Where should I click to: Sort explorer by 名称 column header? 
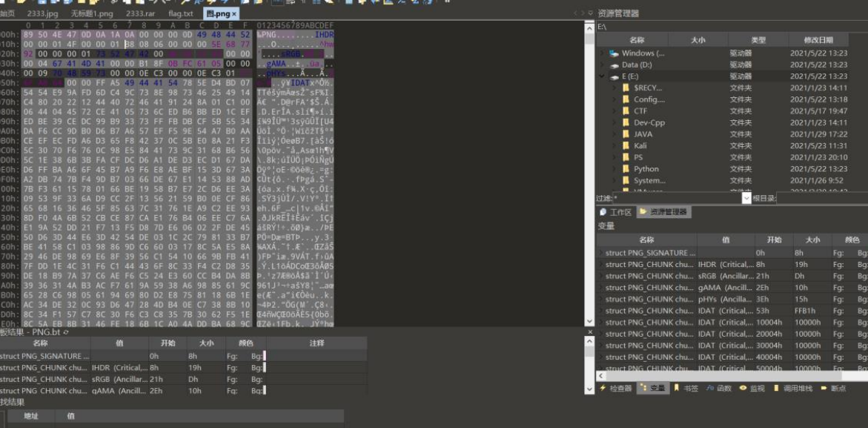pos(636,40)
